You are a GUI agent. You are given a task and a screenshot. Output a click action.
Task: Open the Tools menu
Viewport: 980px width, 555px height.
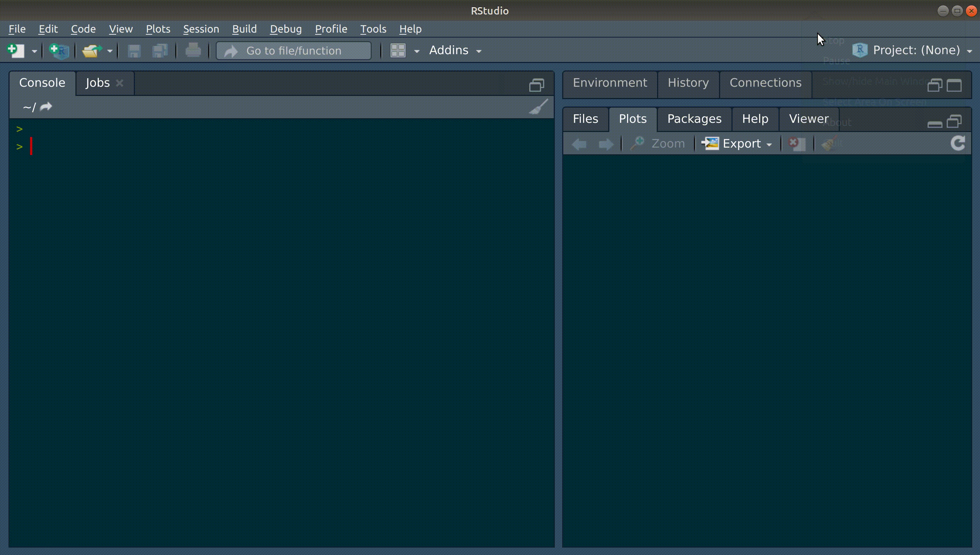373,29
